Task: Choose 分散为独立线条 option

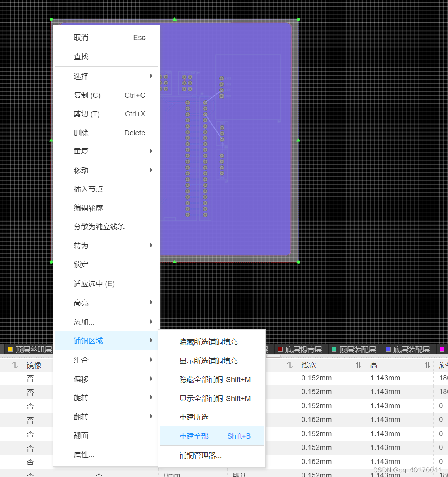Action: coord(106,227)
